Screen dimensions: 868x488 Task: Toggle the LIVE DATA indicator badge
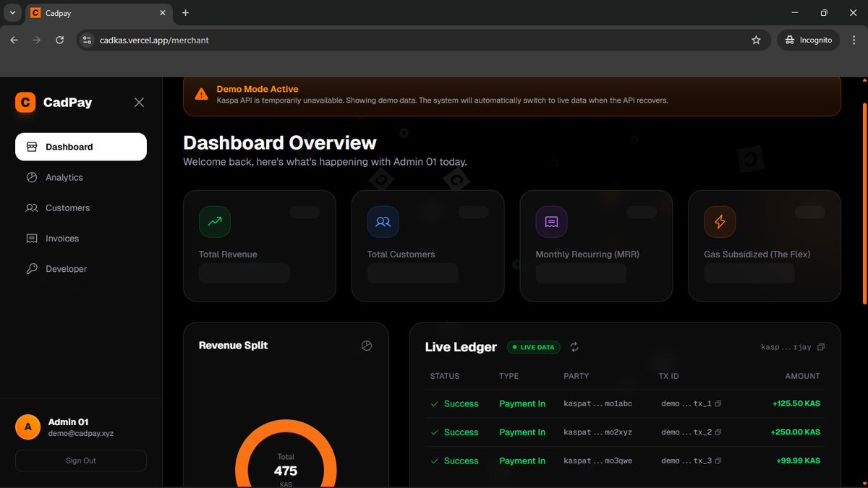533,347
